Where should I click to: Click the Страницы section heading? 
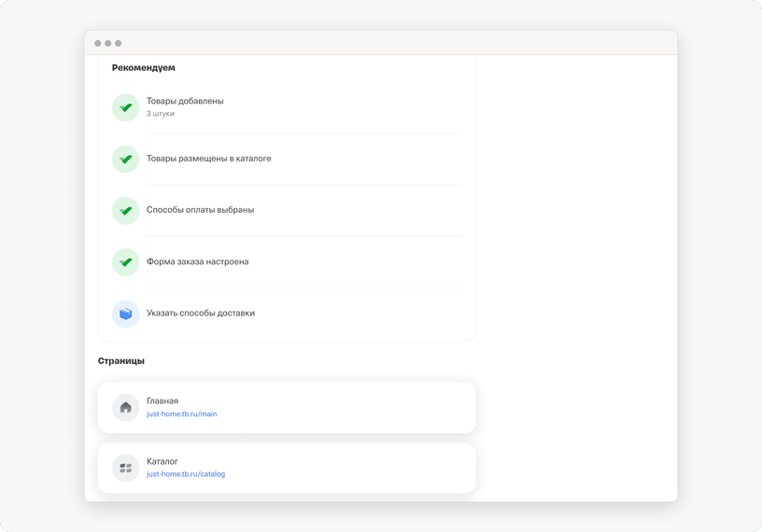pyautogui.click(x=121, y=361)
